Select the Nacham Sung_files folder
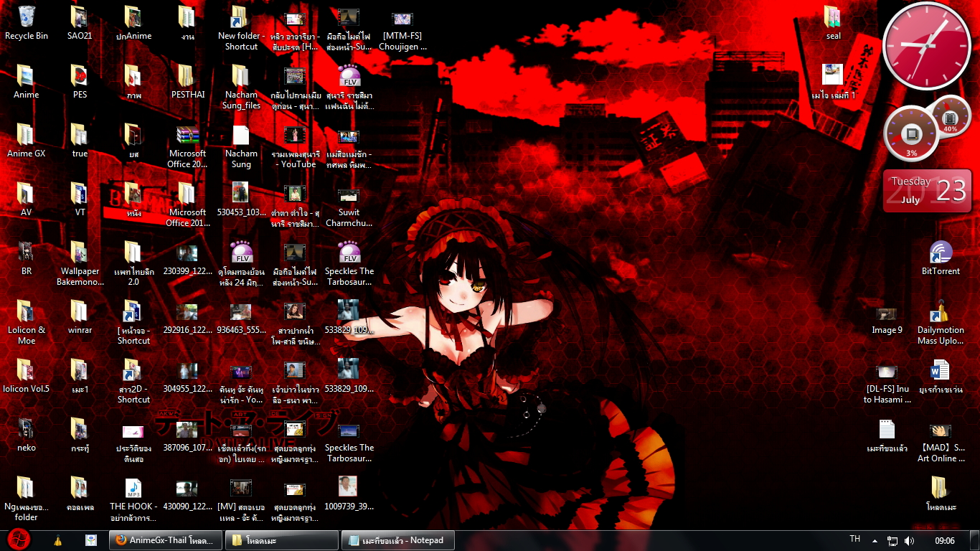980x551 pixels. 241,88
